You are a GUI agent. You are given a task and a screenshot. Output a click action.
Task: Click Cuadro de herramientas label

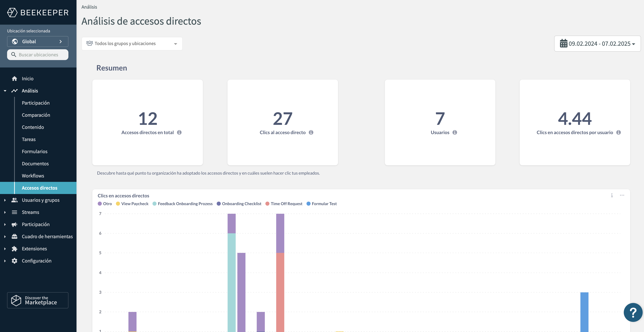click(47, 237)
